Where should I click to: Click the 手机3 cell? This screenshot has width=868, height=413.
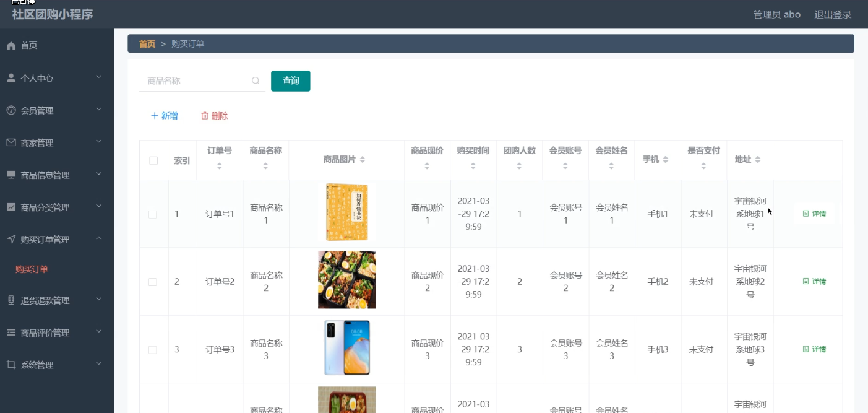pos(658,350)
